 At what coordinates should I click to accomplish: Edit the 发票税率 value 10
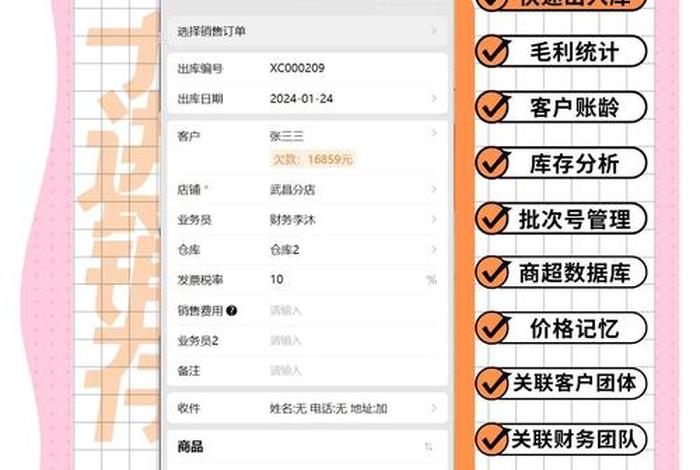pos(277,279)
